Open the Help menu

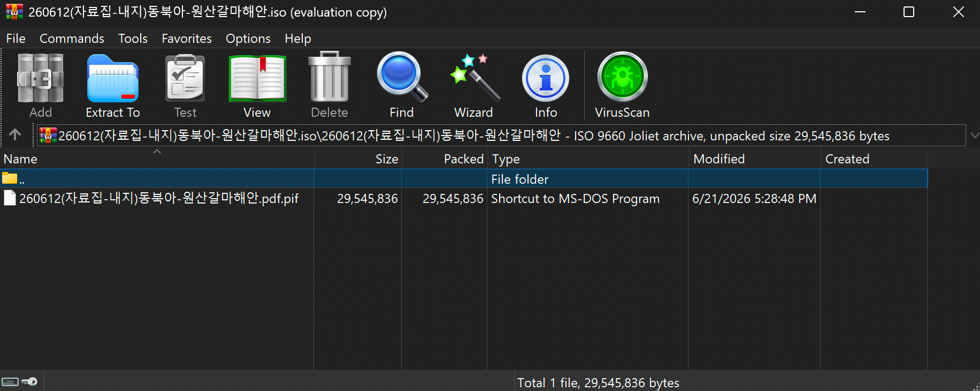pyautogui.click(x=298, y=39)
